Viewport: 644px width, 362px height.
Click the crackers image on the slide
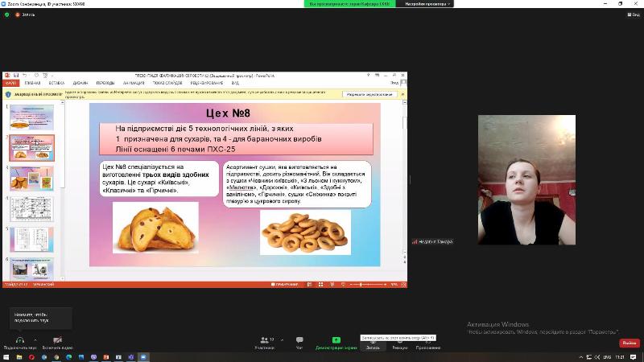155,228
